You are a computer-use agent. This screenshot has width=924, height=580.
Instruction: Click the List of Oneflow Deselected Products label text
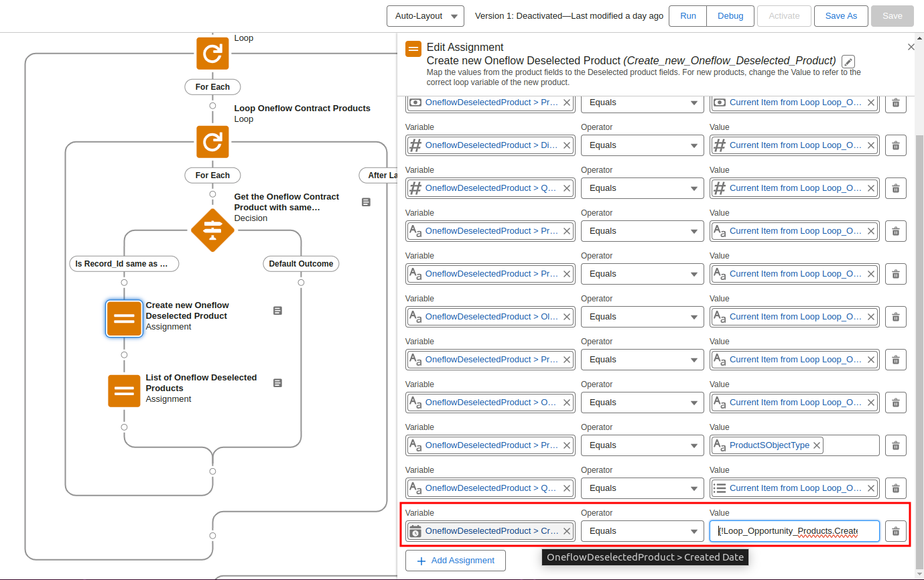click(201, 382)
